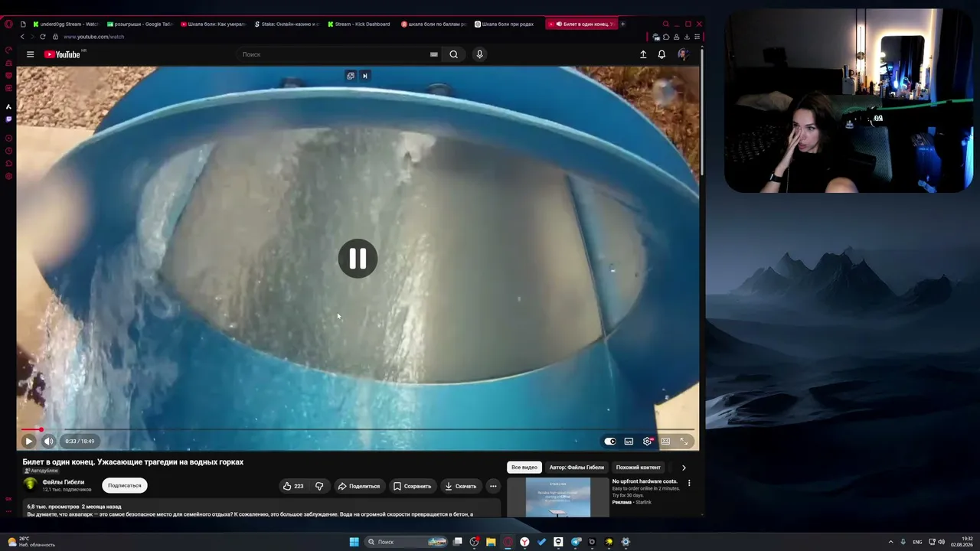Open the Файлы Гибели channel name link
Image resolution: width=980 pixels, height=551 pixels.
[64, 482]
